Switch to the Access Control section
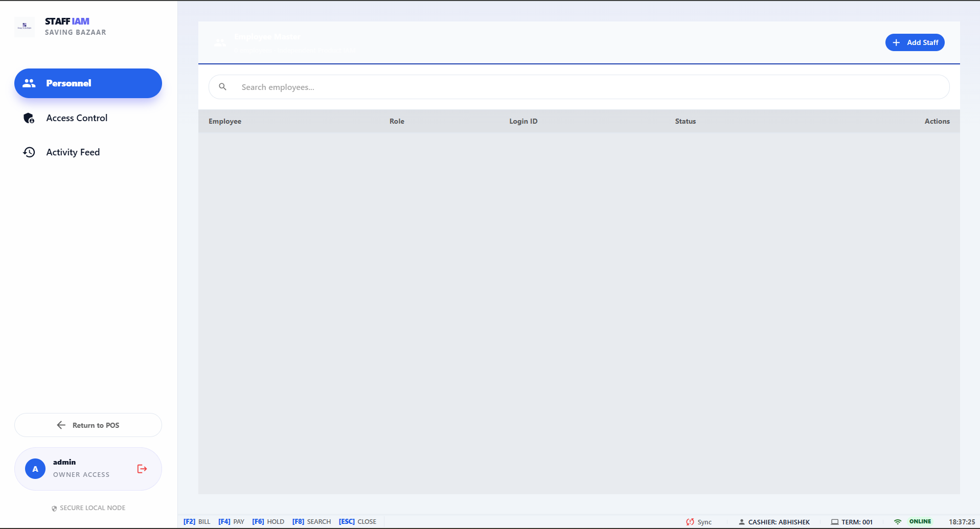The height and width of the screenshot is (529, 980). (x=77, y=118)
